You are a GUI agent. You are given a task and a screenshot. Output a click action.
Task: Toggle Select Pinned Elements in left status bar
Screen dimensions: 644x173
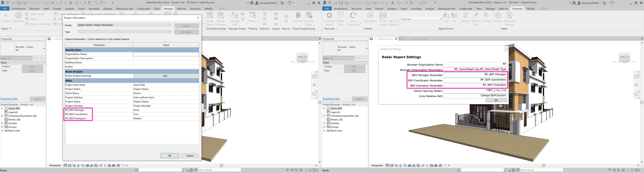(x=297, y=170)
